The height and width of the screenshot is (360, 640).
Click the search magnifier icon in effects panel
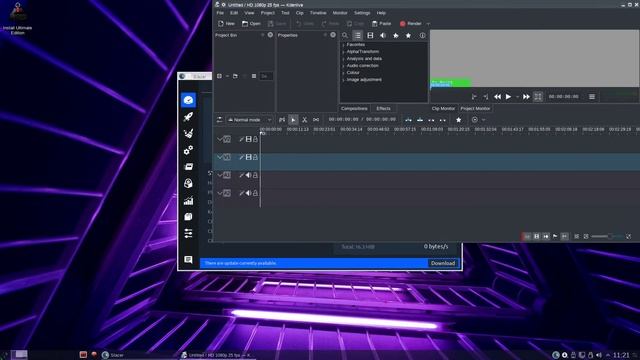pos(345,36)
